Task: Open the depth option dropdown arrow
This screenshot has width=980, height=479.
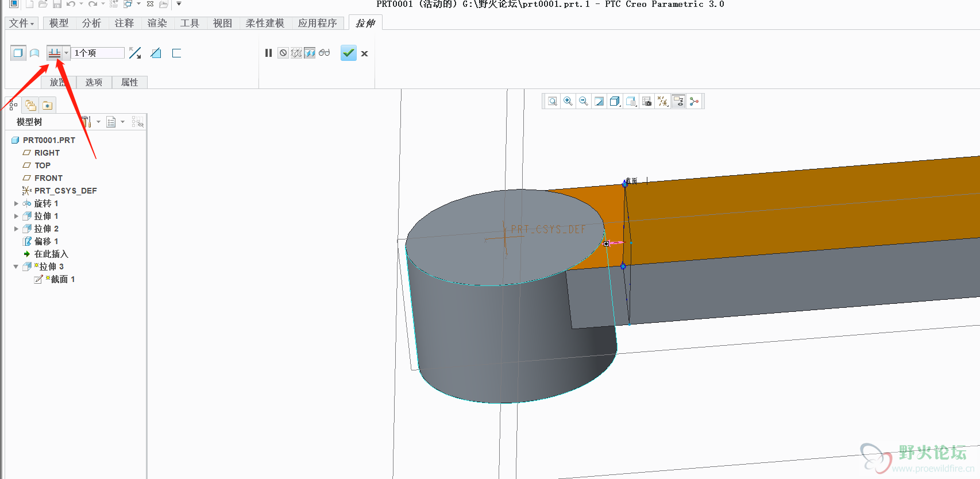Action: pyautogui.click(x=67, y=53)
